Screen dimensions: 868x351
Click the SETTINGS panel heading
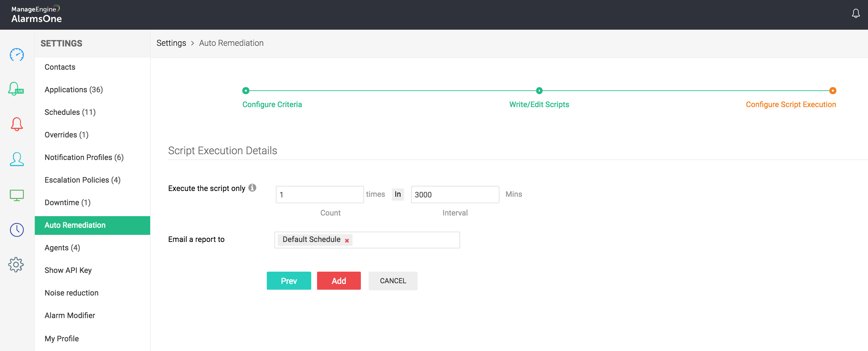(x=61, y=44)
